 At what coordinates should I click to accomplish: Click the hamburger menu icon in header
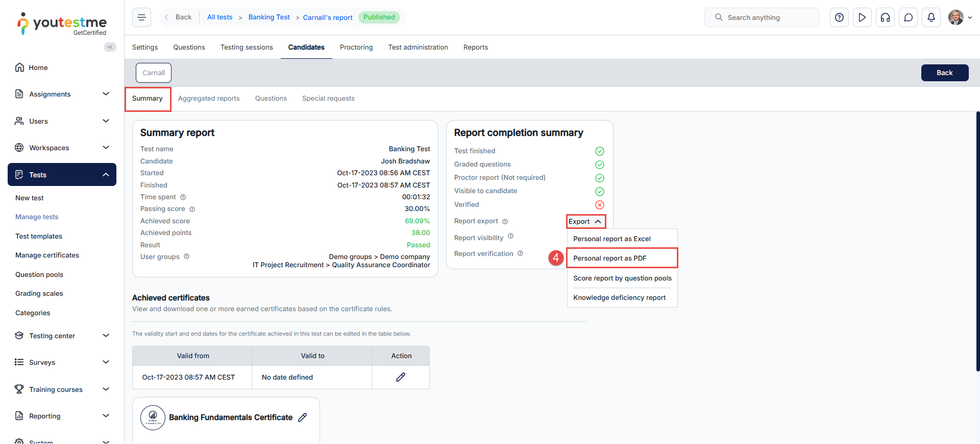click(141, 17)
